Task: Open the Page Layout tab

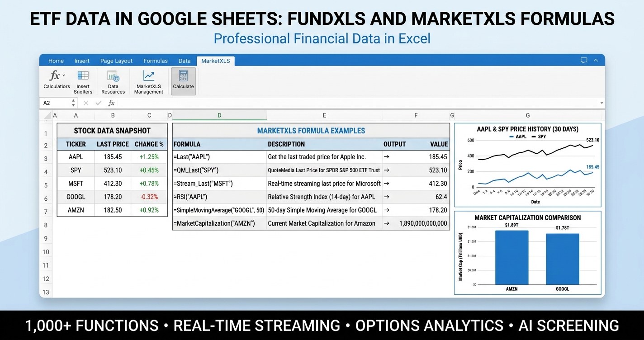Action: tap(116, 61)
